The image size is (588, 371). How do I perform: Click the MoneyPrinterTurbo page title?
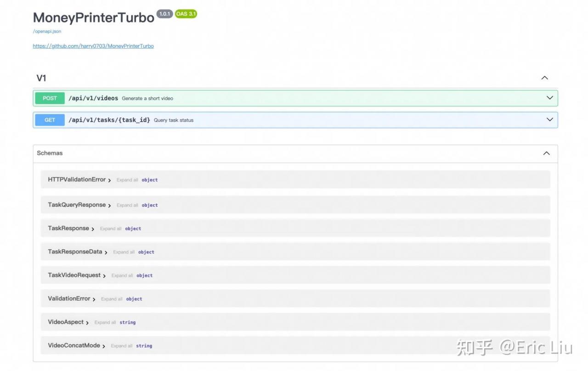[x=94, y=17]
